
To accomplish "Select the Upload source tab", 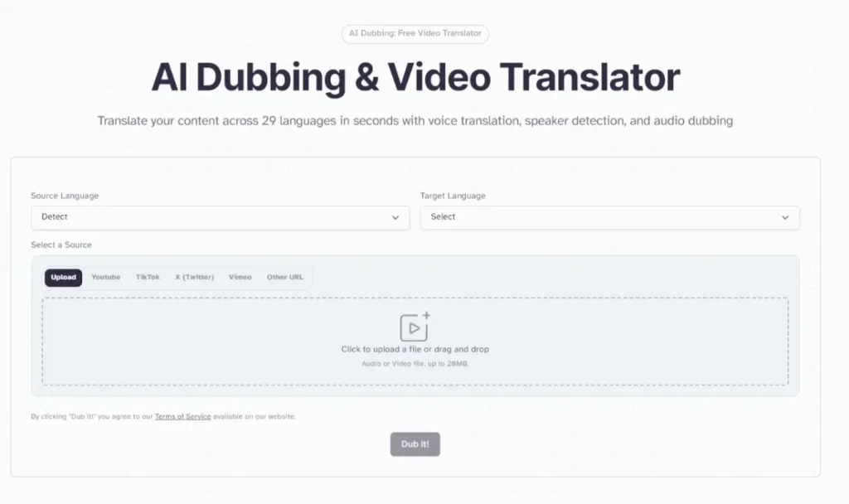I will click(x=62, y=277).
